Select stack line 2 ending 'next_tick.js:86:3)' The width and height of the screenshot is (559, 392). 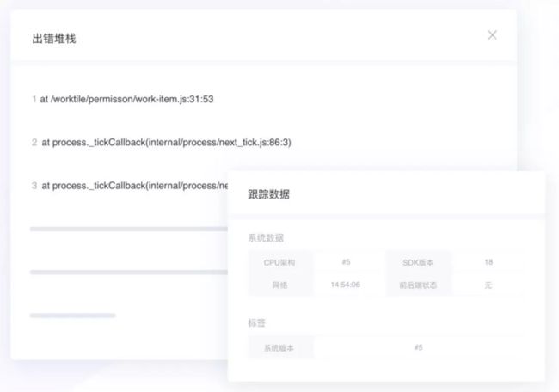[x=166, y=143]
